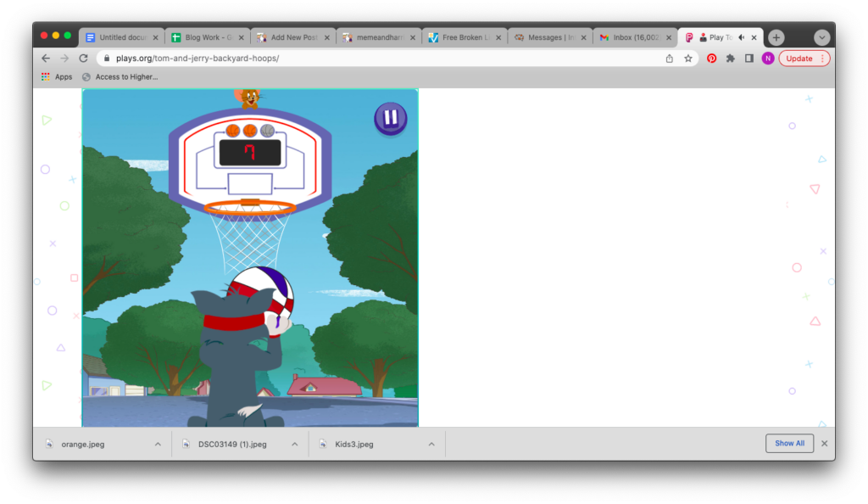Close the Messages tab
Image resolution: width=868 pixels, height=504 pixels.
point(584,37)
